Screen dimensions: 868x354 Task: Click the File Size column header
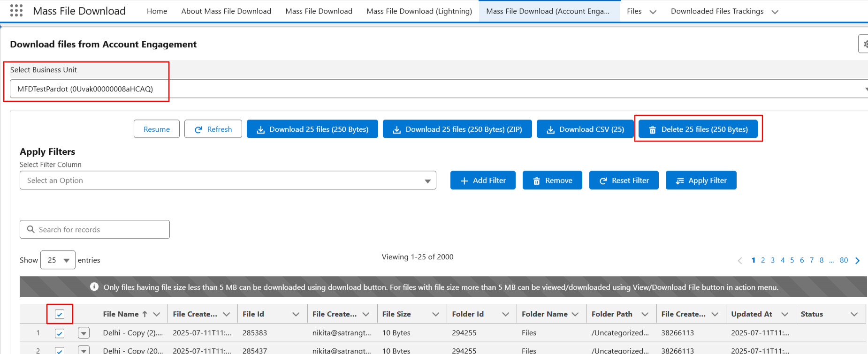coord(396,314)
